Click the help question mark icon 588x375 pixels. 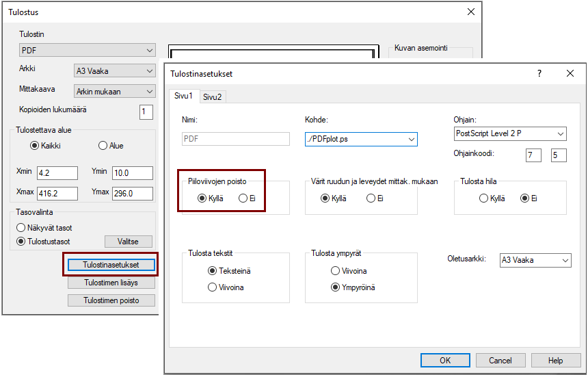click(539, 73)
